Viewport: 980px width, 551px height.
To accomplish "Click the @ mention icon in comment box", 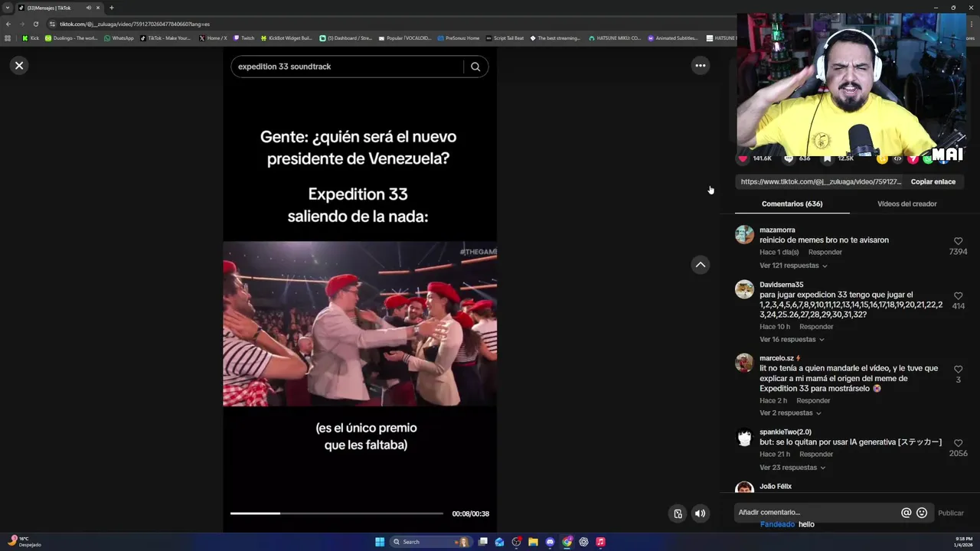I will point(906,513).
